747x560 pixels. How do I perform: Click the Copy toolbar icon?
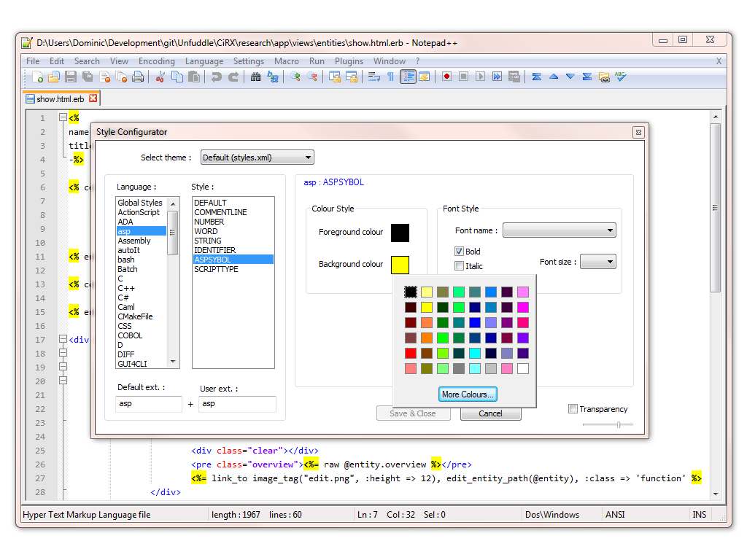[x=177, y=77]
